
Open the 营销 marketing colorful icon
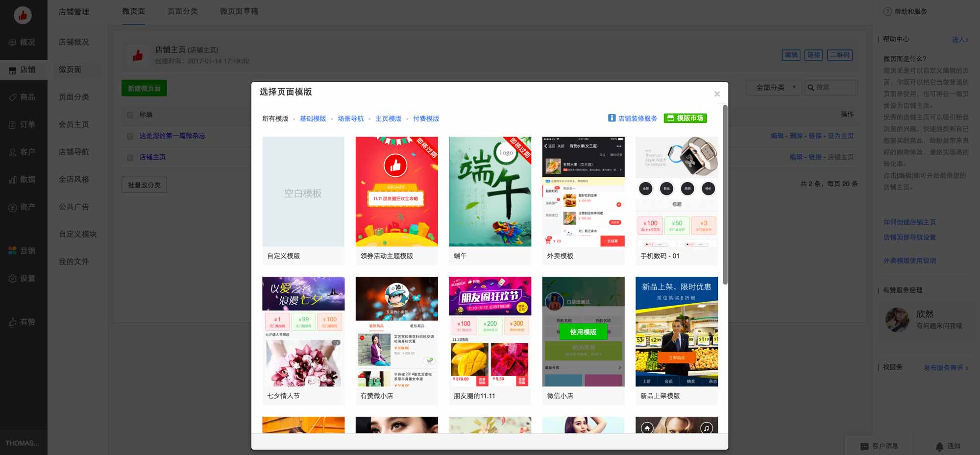tap(13, 251)
